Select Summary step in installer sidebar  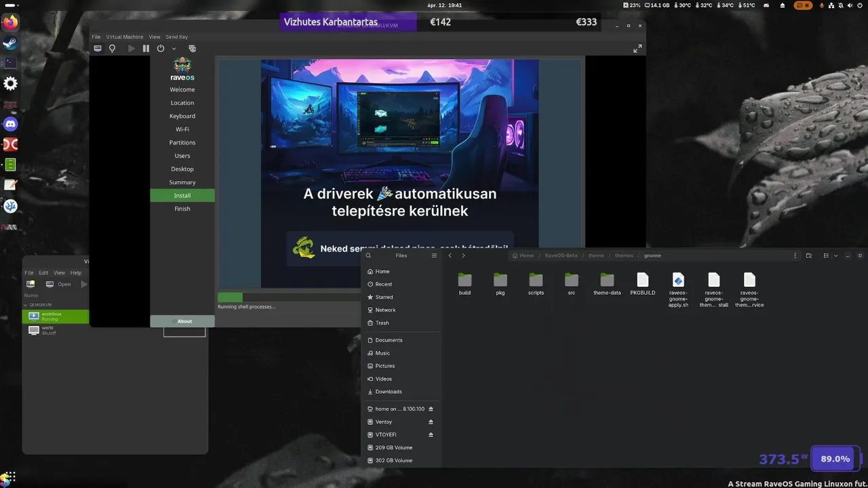coord(182,182)
